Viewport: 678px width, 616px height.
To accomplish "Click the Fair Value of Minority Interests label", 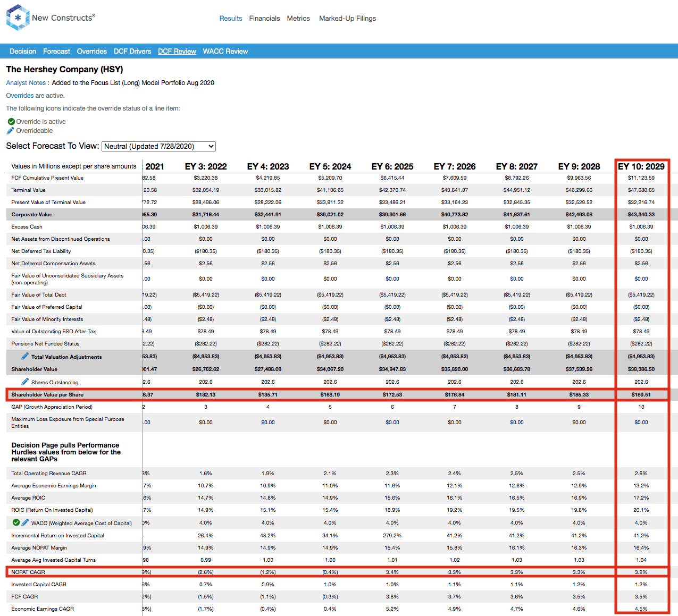I will click(x=47, y=319).
